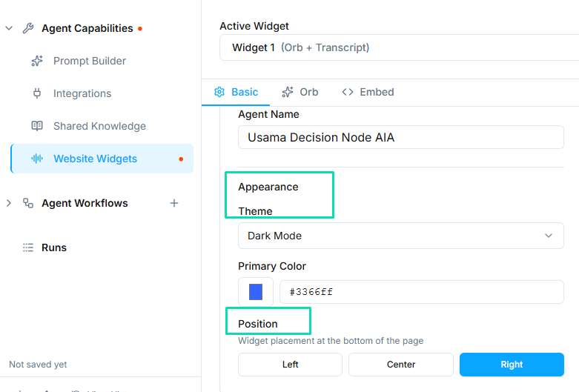Expand the Agent Workflows section
This screenshot has height=392, width=579.
pyautogui.click(x=9, y=203)
